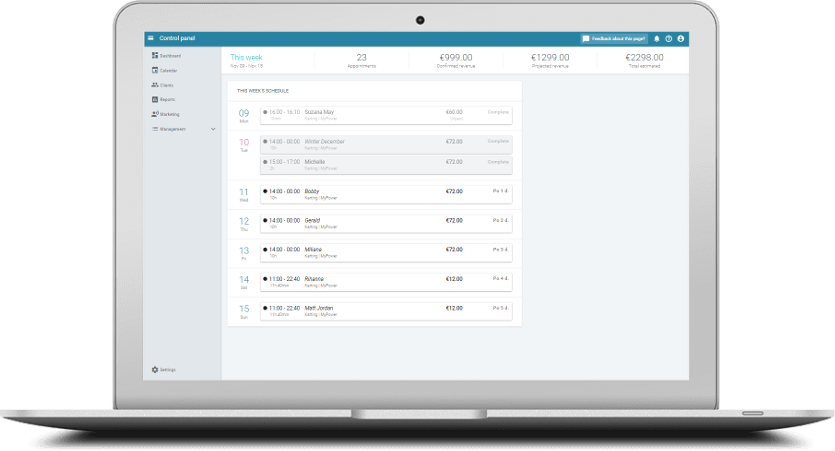Open the hamburger menu beside Control panel
This screenshot has width=835, height=451.
click(151, 38)
